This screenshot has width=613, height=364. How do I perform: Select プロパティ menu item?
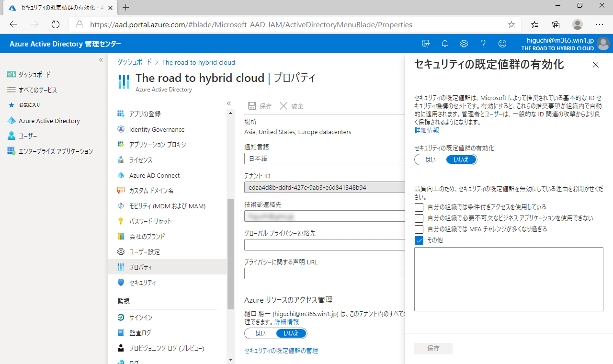167,267
